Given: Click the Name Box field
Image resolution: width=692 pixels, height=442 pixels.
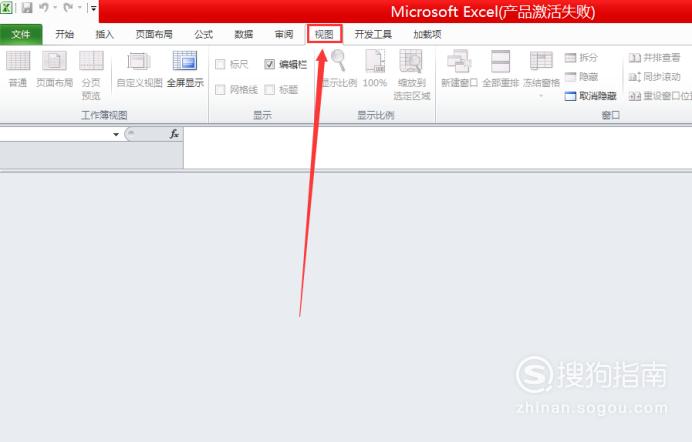Looking at the screenshot, I should (x=55, y=134).
